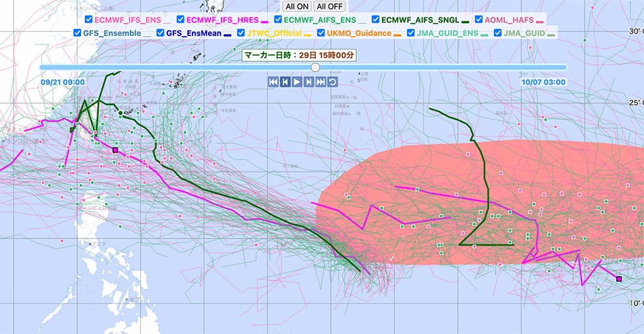The width and height of the screenshot is (644, 334).
Task: Disable the AOML_HAFS checkbox
Action: 479,19
